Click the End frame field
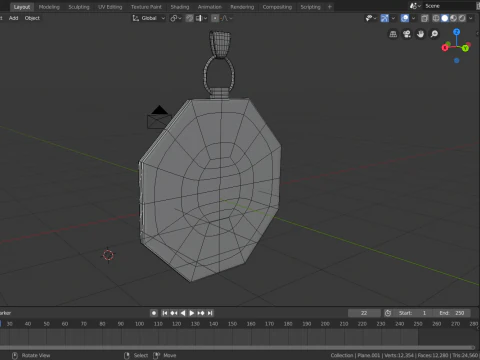 [x=451, y=313]
